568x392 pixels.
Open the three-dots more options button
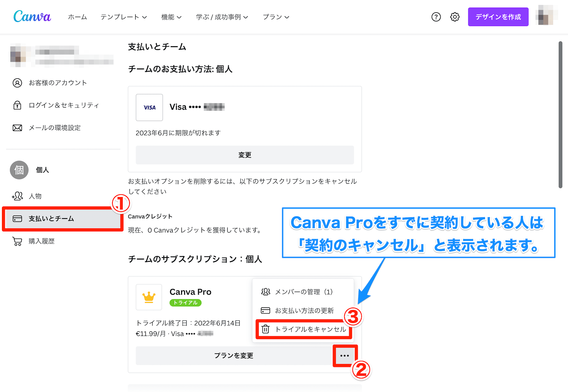click(x=345, y=356)
